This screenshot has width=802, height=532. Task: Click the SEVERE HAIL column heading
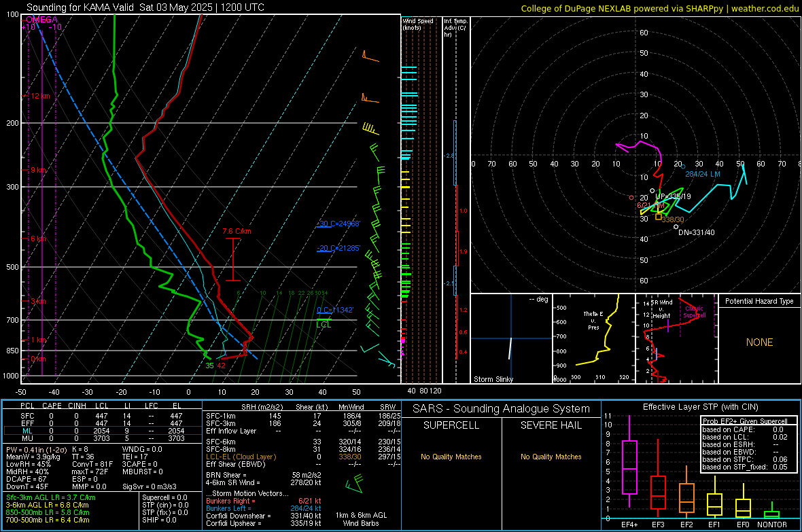(551, 425)
